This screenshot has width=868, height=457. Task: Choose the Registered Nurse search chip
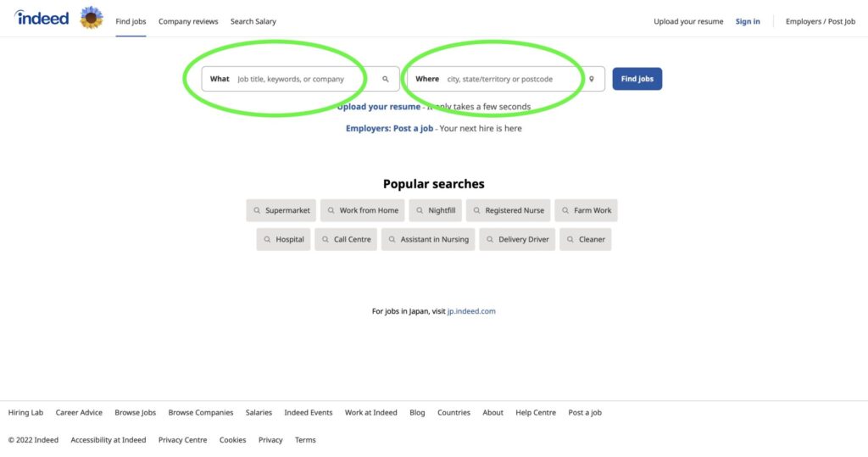[x=509, y=210]
